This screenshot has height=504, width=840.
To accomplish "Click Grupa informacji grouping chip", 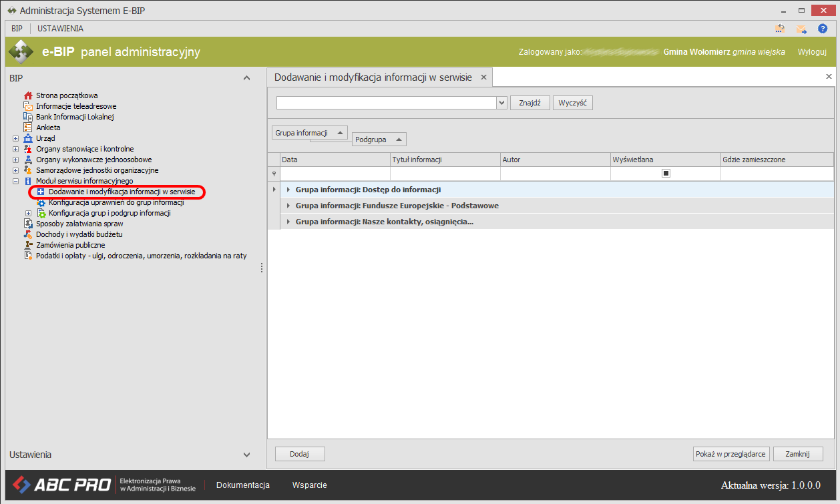I will pyautogui.click(x=310, y=133).
